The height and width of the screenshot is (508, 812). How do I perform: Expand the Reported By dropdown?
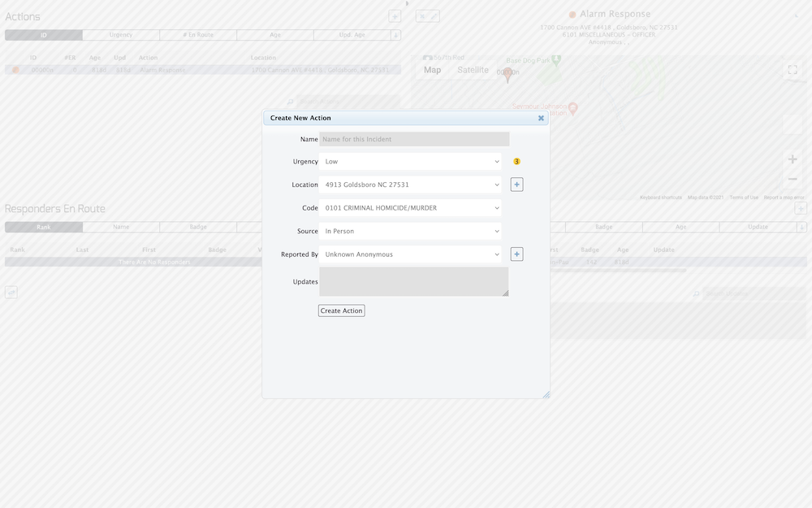410,254
